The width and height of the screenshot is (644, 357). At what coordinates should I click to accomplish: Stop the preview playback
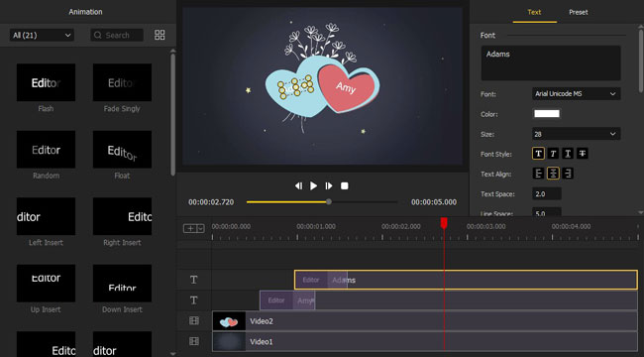(345, 185)
